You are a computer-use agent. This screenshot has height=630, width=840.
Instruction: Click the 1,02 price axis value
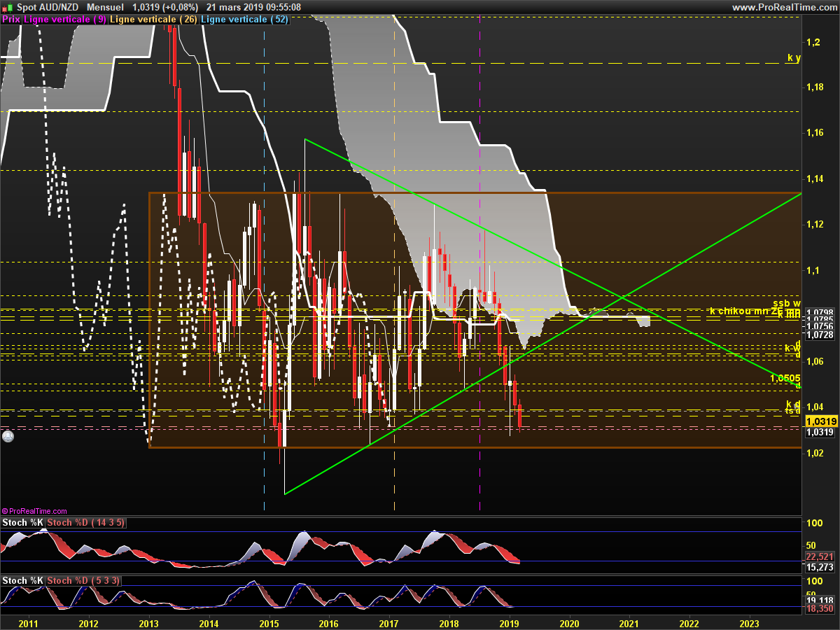(x=815, y=452)
